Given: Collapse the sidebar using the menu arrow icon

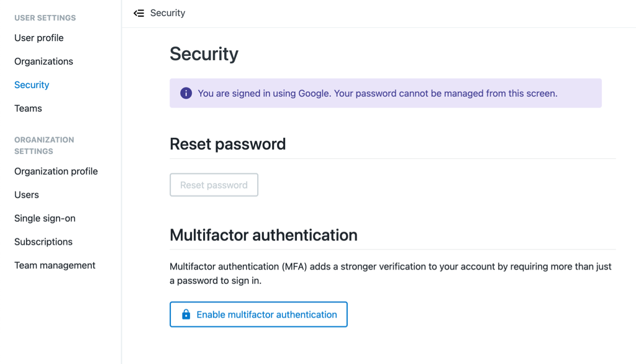Looking at the screenshot, I should click(x=139, y=13).
